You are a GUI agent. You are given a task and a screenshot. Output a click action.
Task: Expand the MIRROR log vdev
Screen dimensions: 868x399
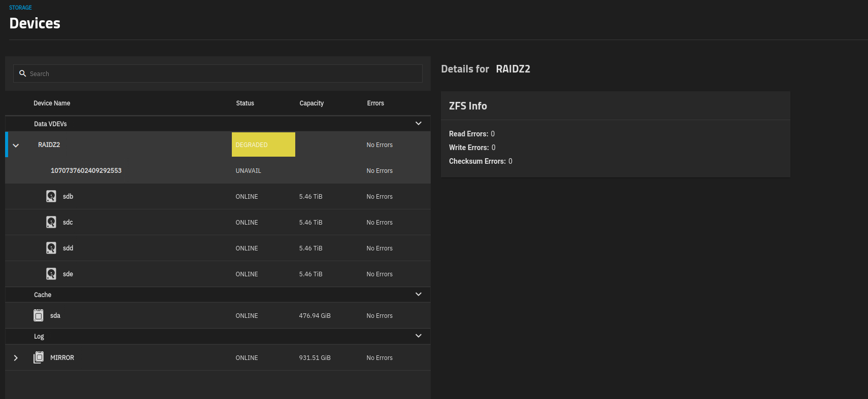click(16, 358)
